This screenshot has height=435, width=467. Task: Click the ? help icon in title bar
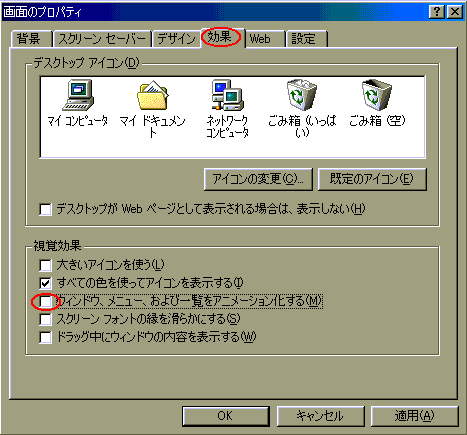[x=437, y=12]
